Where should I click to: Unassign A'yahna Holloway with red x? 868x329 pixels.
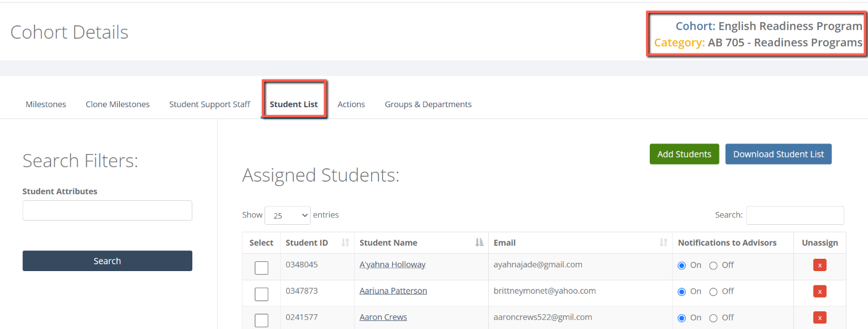[x=819, y=265]
